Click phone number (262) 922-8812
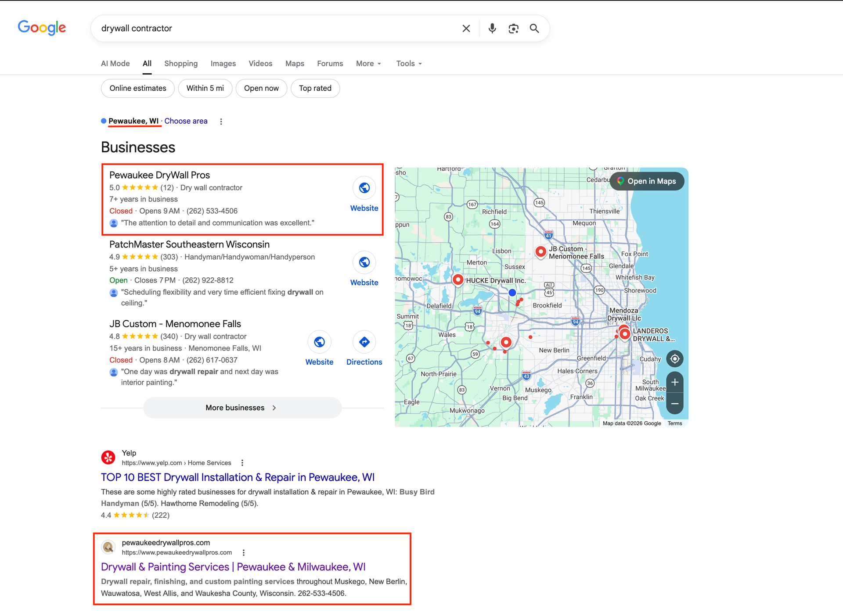The width and height of the screenshot is (843, 616). pyautogui.click(x=208, y=280)
